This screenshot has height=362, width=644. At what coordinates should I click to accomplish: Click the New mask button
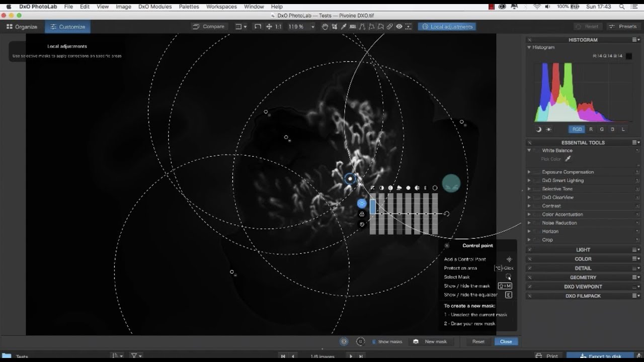point(430,341)
